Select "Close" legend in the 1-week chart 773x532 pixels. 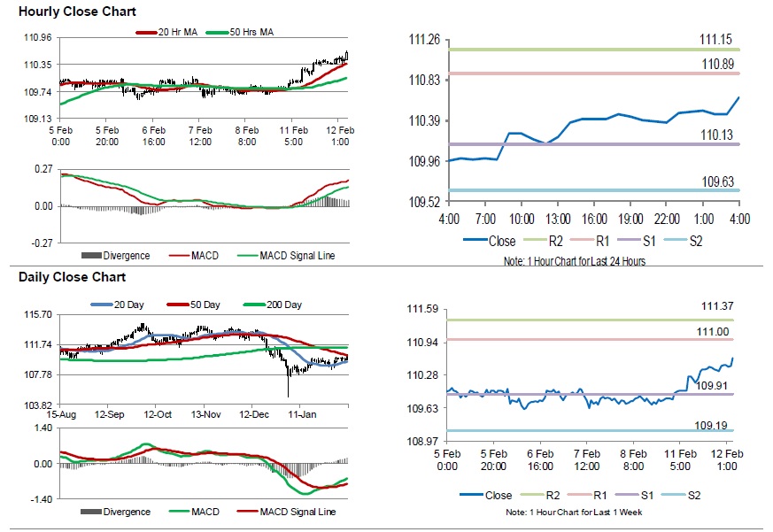(499, 496)
